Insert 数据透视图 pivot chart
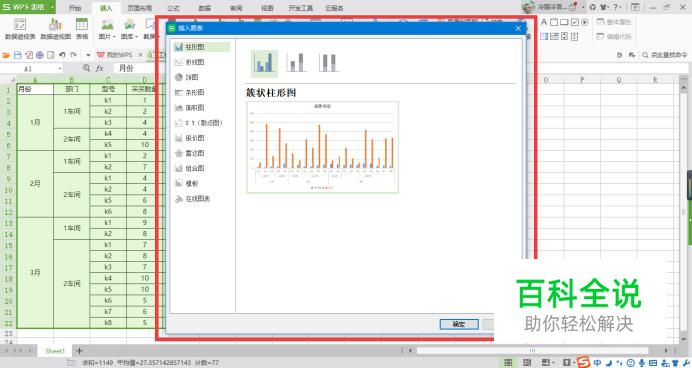 click(x=55, y=29)
